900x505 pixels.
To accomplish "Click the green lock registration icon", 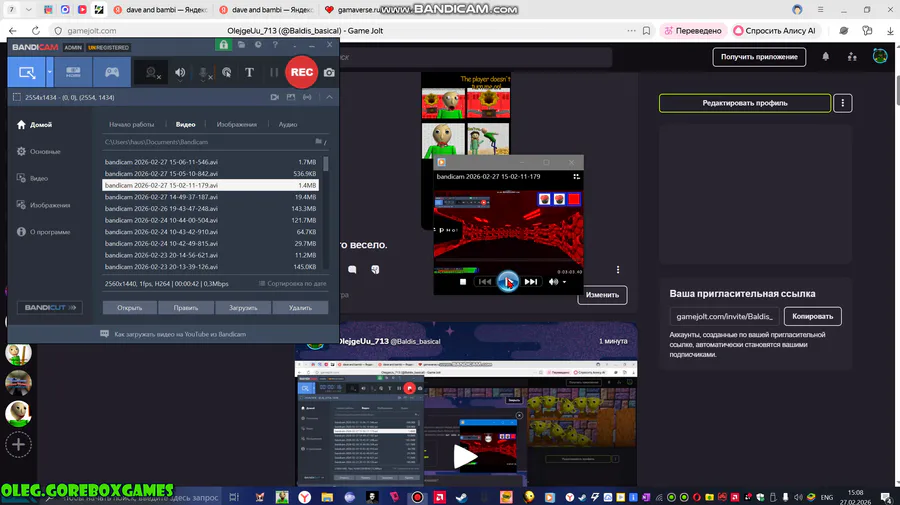I will 223,45.
